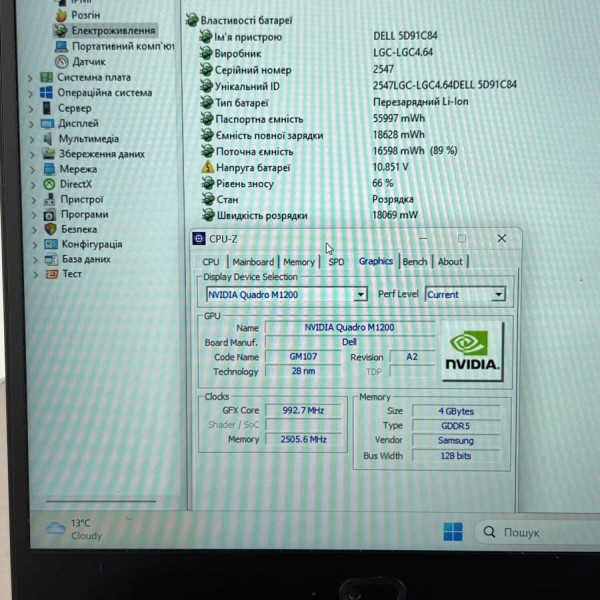
Task: Click the Дисплей monitor icon
Action: tap(47, 124)
